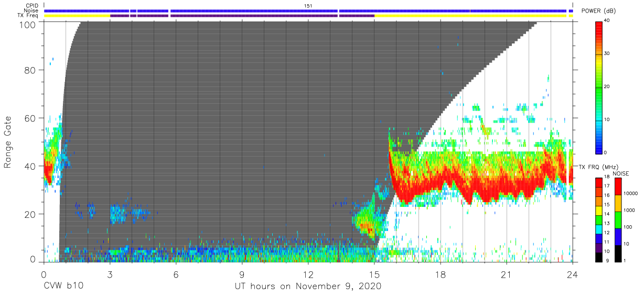Image resolution: width=644 pixels, height=297 pixels.
Task: Click the green swatch in NOISE legend
Action: tap(617, 220)
